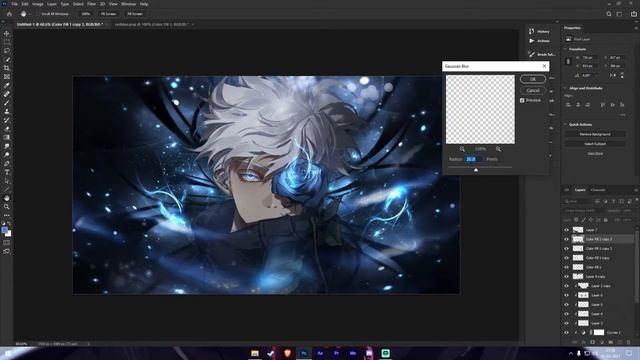The width and height of the screenshot is (640, 360).
Task: Click the search icon at top right
Action: point(609,14)
